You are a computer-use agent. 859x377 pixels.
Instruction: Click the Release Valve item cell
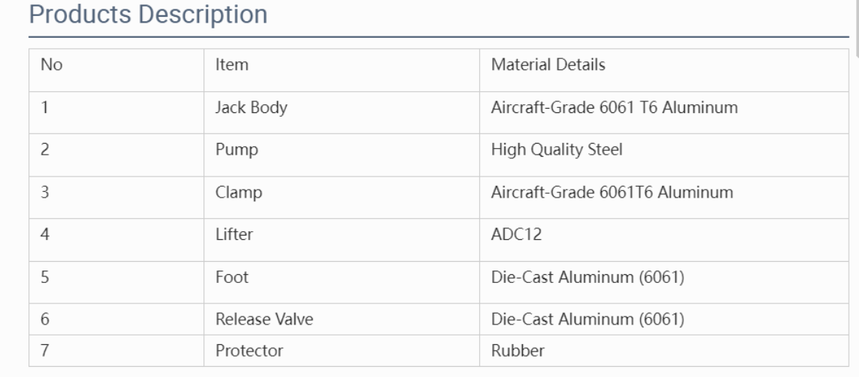(341, 319)
